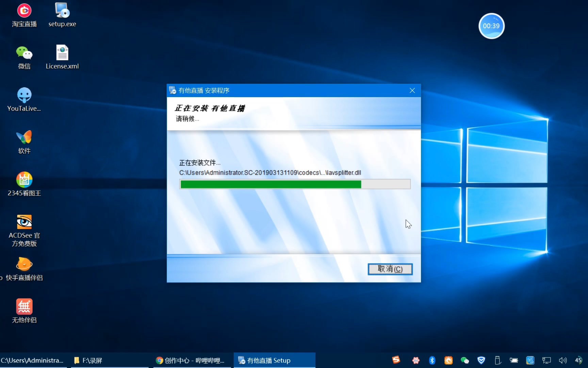Click the 45 percentage tray indicator
The image size is (588, 368).
coord(578,360)
